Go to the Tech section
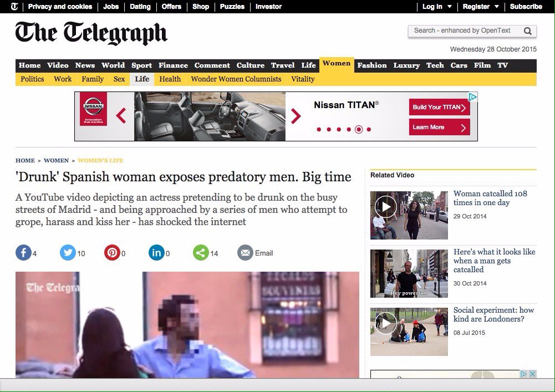 (x=435, y=65)
